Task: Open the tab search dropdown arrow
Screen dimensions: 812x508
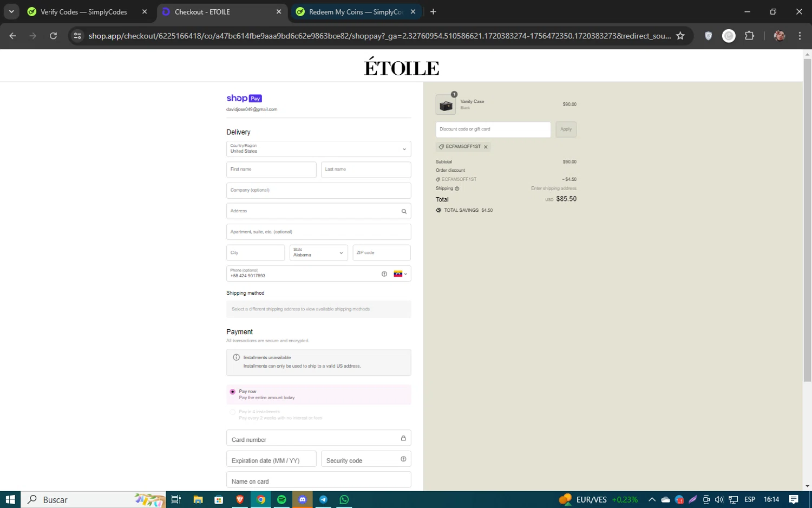Action: [x=11, y=11]
